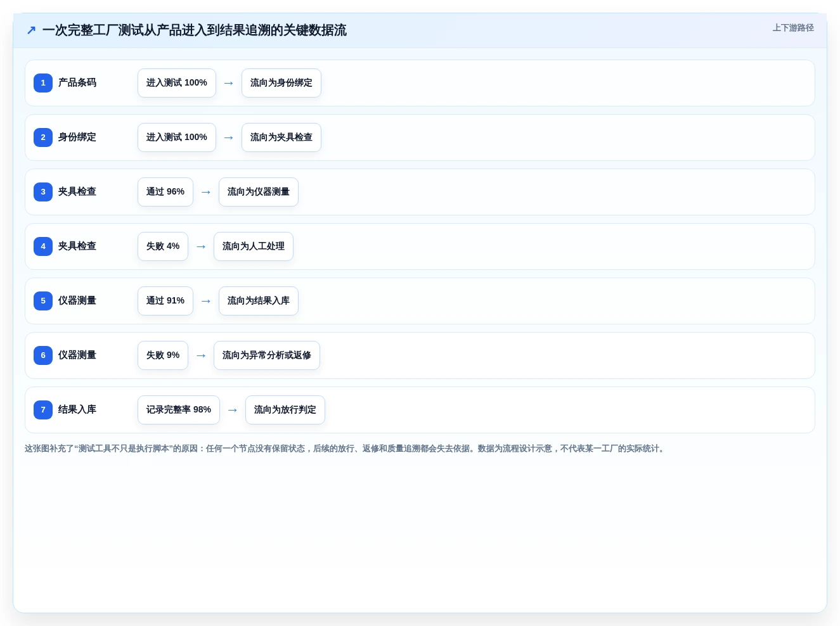
Task: Open the 流向为放行判定 destination chip
Action: [x=285, y=410]
